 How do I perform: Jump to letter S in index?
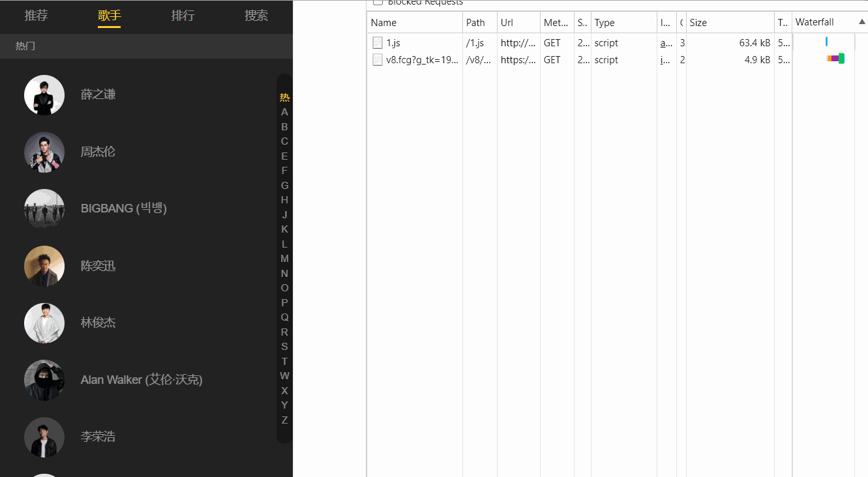(284, 347)
